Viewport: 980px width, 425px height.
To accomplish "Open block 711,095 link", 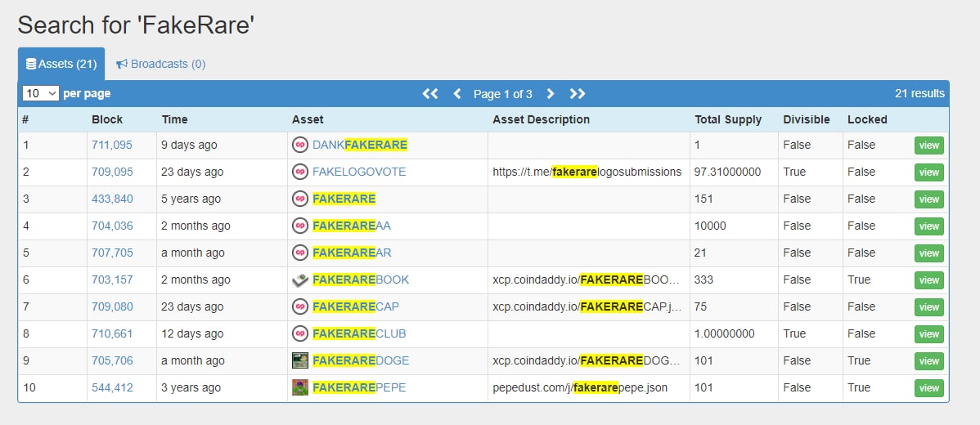I will click(x=112, y=145).
